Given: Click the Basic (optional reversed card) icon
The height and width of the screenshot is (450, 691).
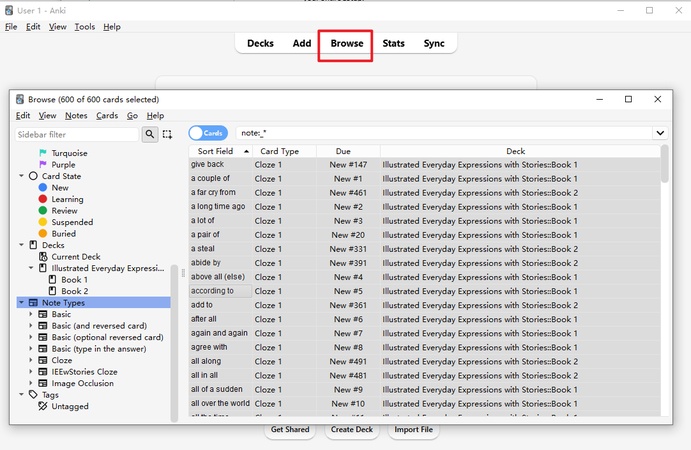Looking at the screenshot, I should (43, 337).
